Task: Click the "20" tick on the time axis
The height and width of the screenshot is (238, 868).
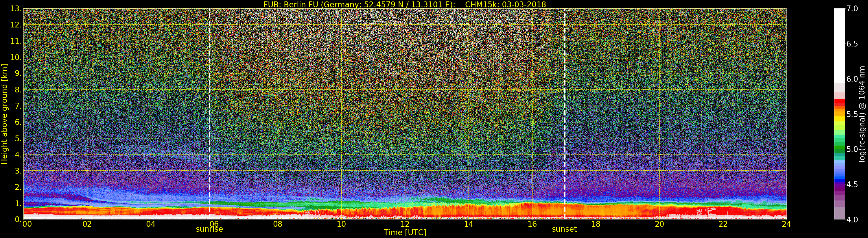Action: point(659,224)
